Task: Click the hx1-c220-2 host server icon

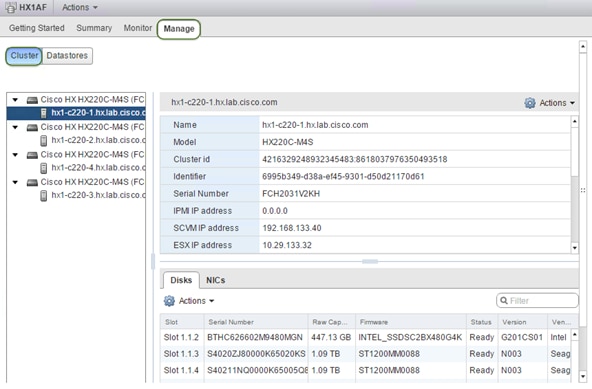Action: pyautogui.click(x=44, y=140)
